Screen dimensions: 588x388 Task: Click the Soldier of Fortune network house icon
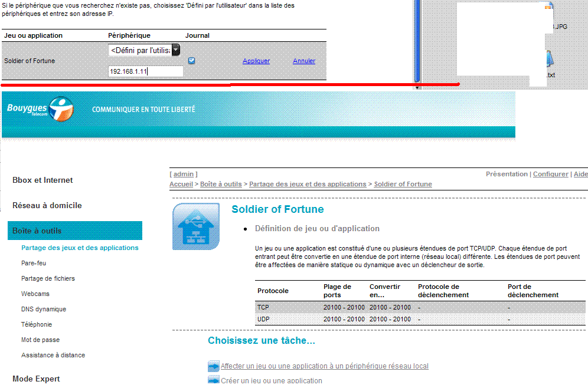[x=196, y=226]
